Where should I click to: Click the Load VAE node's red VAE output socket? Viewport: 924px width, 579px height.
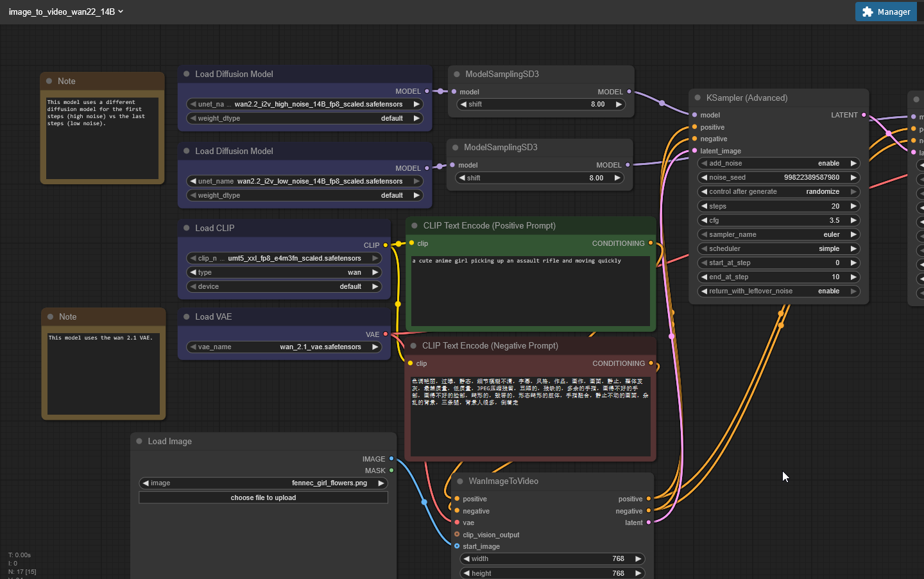pyautogui.click(x=386, y=334)
